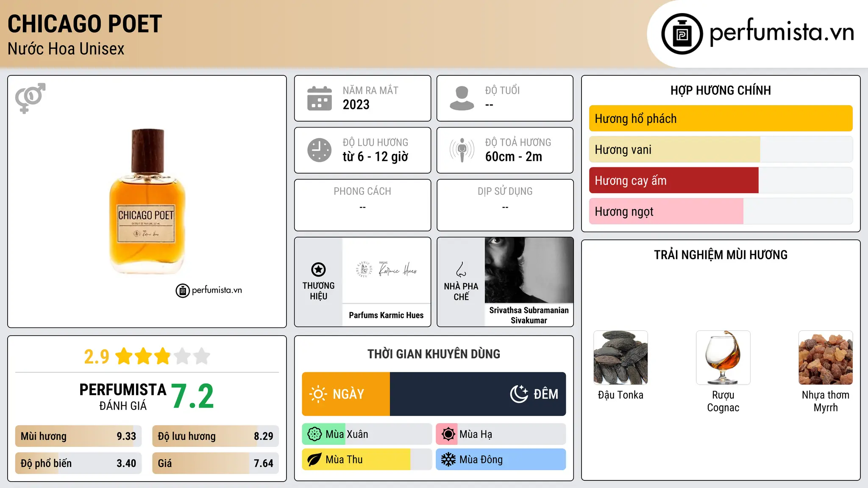Image resolution: width=868 pixels, height=488 pixels.
Task: Open the Rượu Cognac glass image
Action: (723, 358)
